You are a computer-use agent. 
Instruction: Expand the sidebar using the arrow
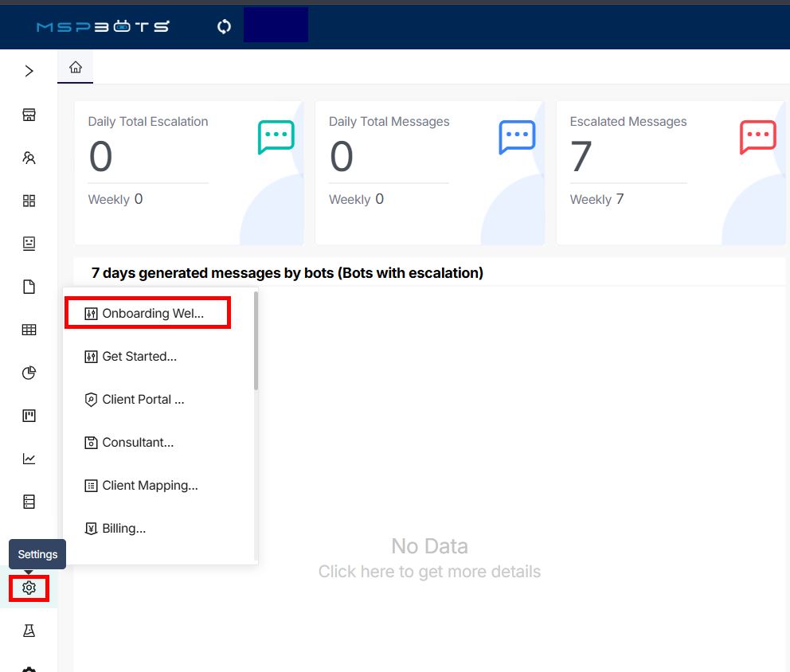(29, 71)
